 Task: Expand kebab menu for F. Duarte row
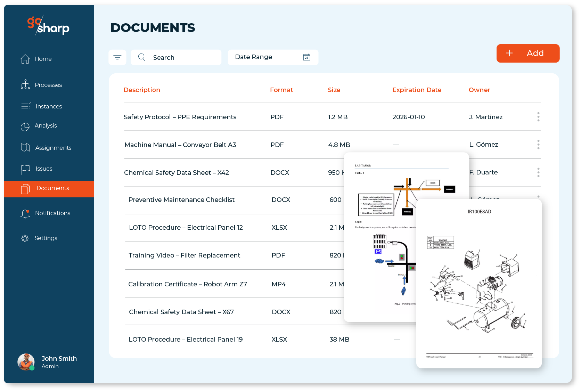[538, 172]
